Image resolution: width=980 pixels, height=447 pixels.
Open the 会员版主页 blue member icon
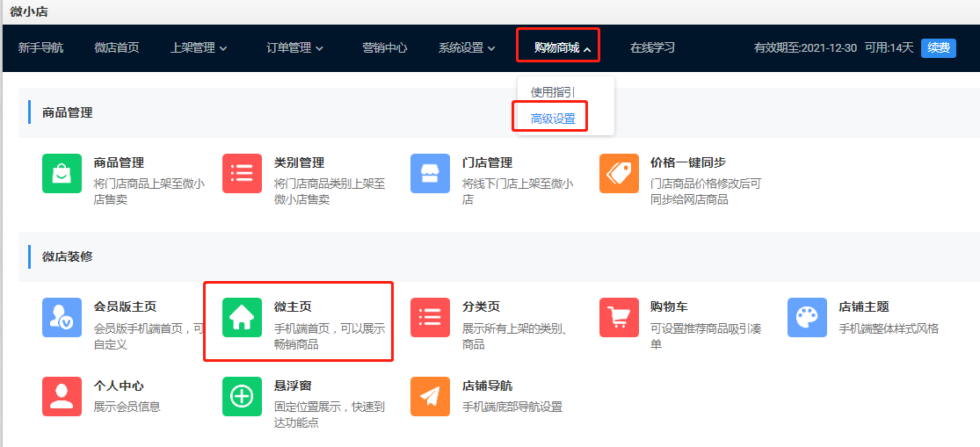pos(62,318)
